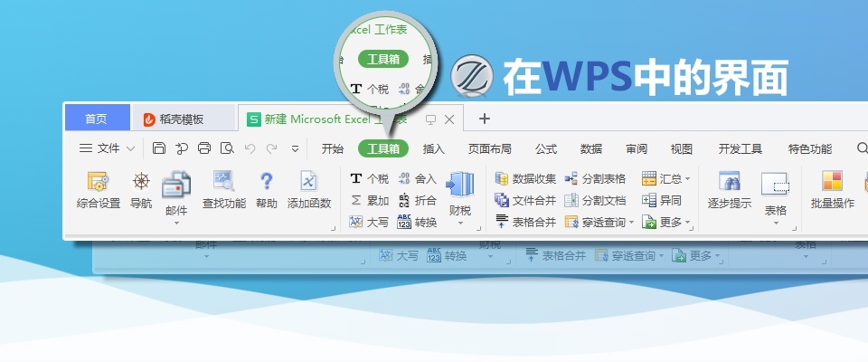Click the save icon in quick toolbar

[159, 148]
